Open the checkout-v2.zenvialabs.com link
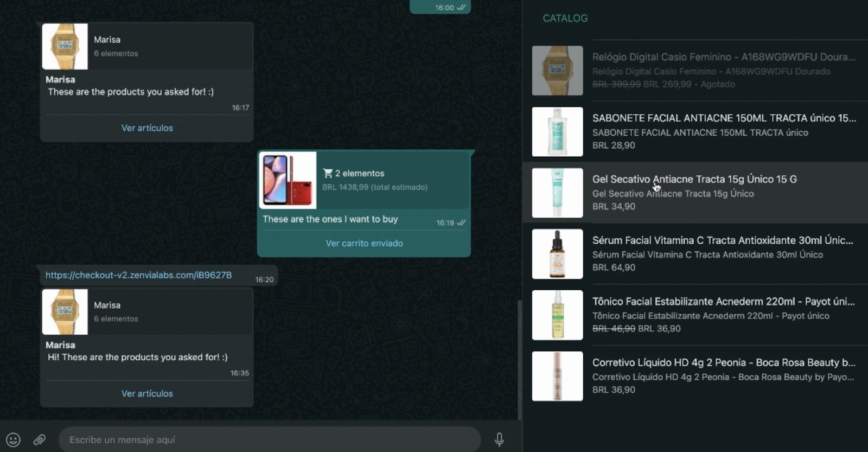 point(138,275)
